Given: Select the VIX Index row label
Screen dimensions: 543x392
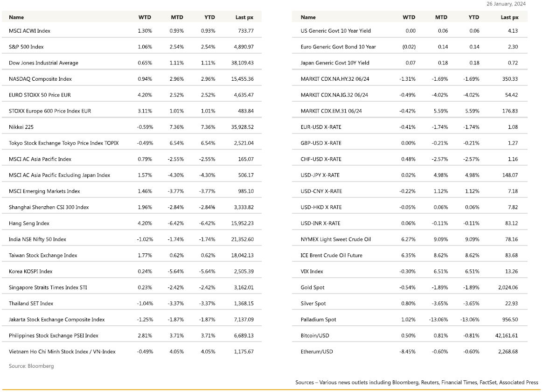Looking at the screenshot, I should pyautogui.click(x=312, y=272).
